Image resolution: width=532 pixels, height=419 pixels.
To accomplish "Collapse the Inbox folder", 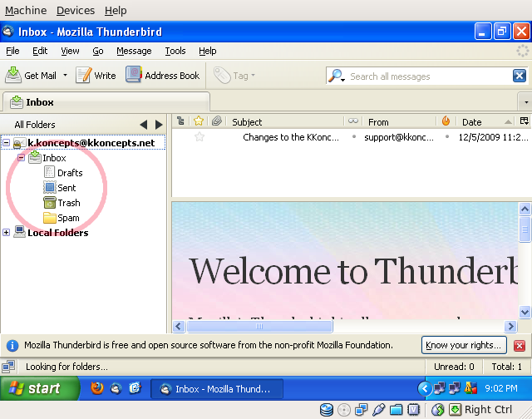I will [x=21, y=158].
